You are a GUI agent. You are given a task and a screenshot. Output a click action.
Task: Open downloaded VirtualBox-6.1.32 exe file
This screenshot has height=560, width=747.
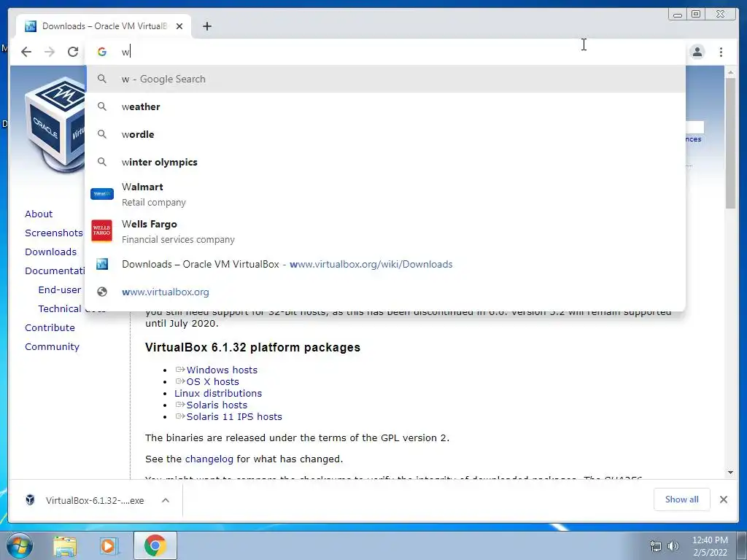click(x=94, y=500)
